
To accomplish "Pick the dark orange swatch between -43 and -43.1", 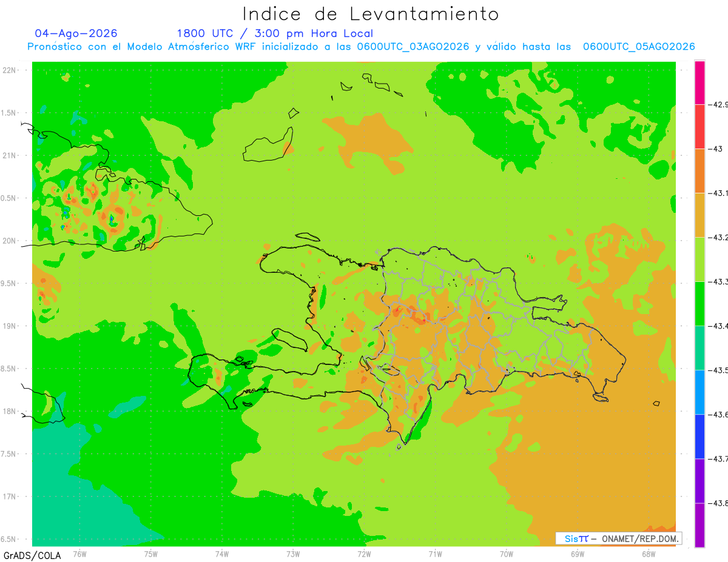I will [699, 171].
